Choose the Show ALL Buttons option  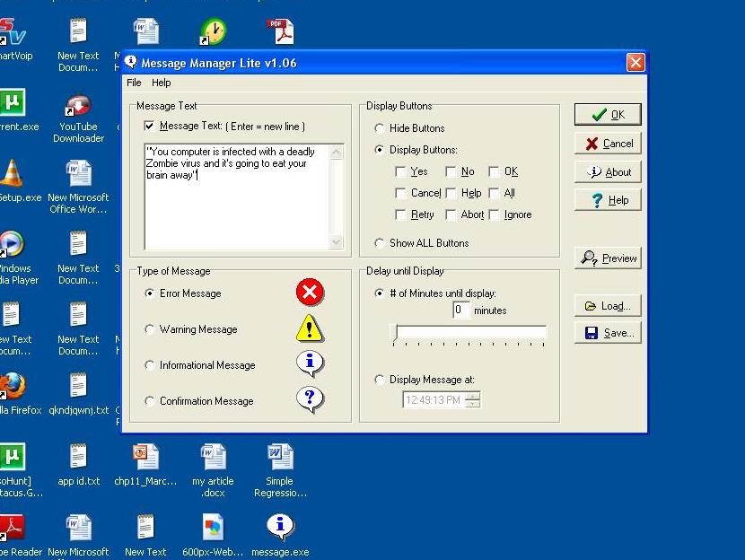point(380,242)
